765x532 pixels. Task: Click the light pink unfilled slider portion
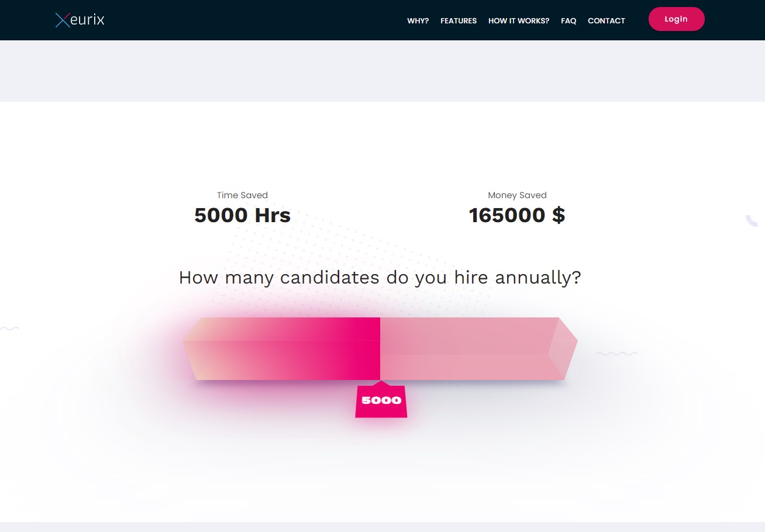468,349
